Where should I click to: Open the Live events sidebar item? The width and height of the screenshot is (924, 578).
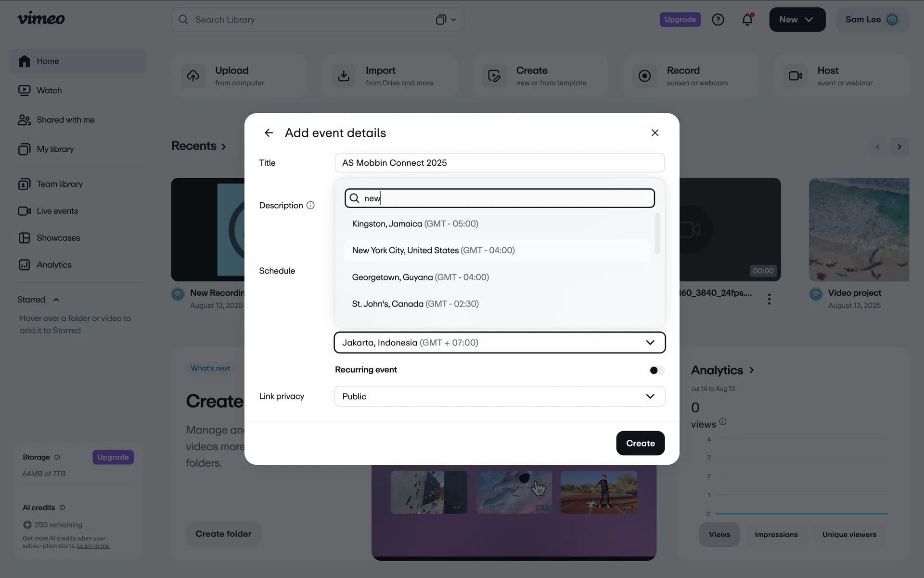tap(57, 211)
